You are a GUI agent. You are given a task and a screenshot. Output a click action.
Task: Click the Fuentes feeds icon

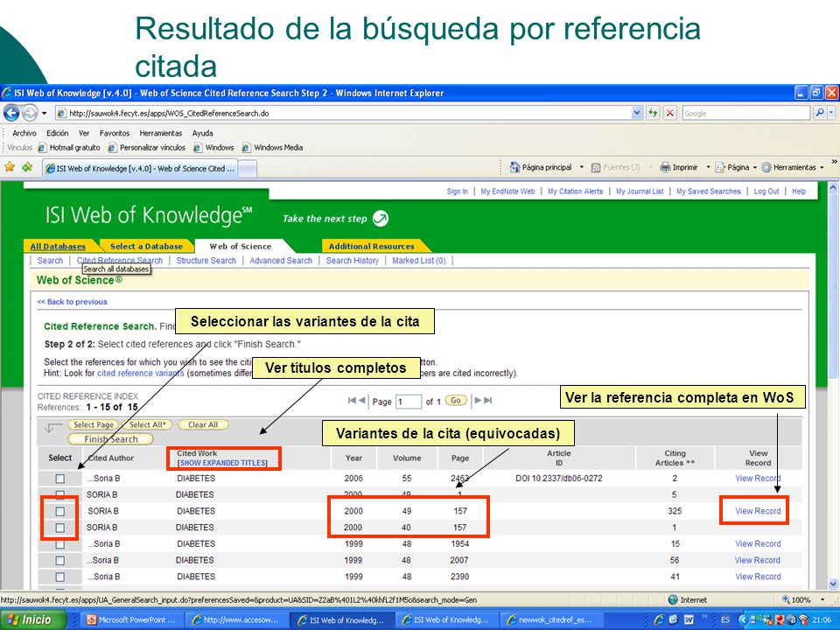coord(596,168)
